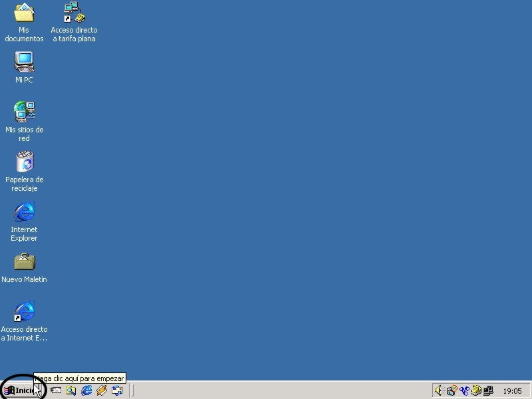Click the 19:05 system clock
The width and height of the screenshot is (532, 399).
click(x=512, y=391)
